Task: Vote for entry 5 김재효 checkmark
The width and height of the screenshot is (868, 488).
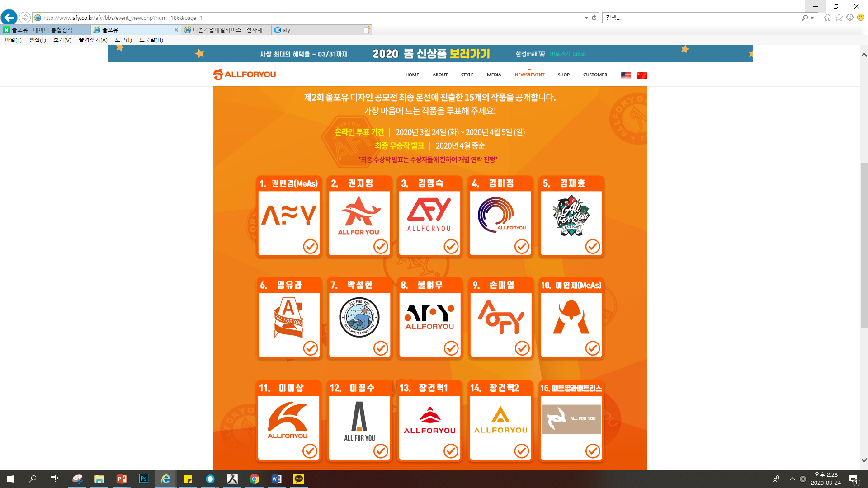Action: coord(593,246)
